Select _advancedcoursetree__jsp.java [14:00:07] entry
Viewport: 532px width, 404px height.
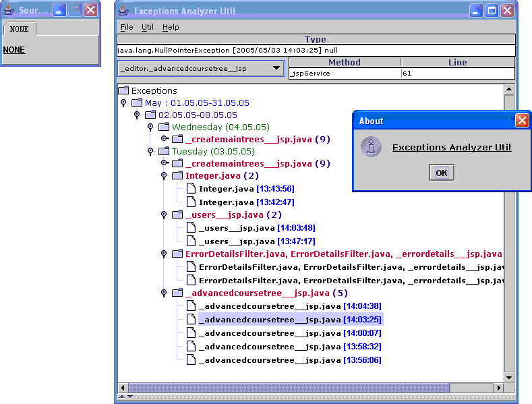291,333
